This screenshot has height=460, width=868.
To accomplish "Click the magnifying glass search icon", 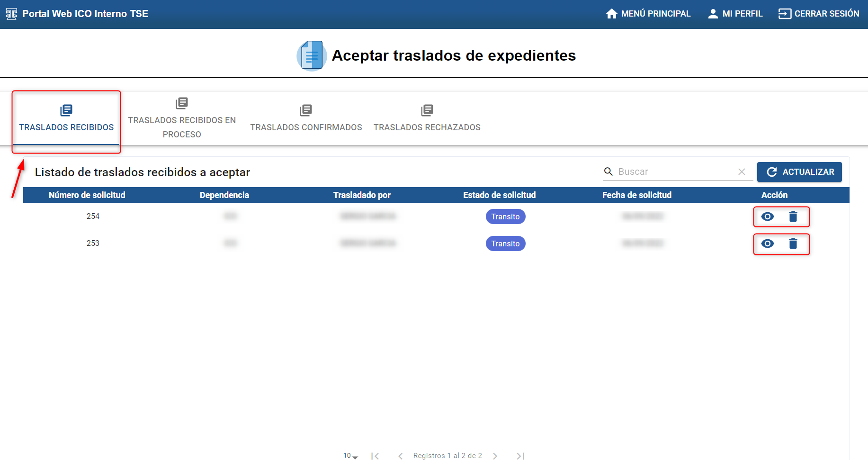I will (x=608, y=171).
